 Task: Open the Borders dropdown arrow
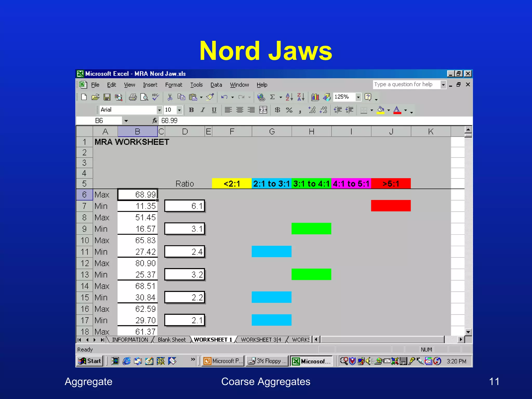point(372,110)
